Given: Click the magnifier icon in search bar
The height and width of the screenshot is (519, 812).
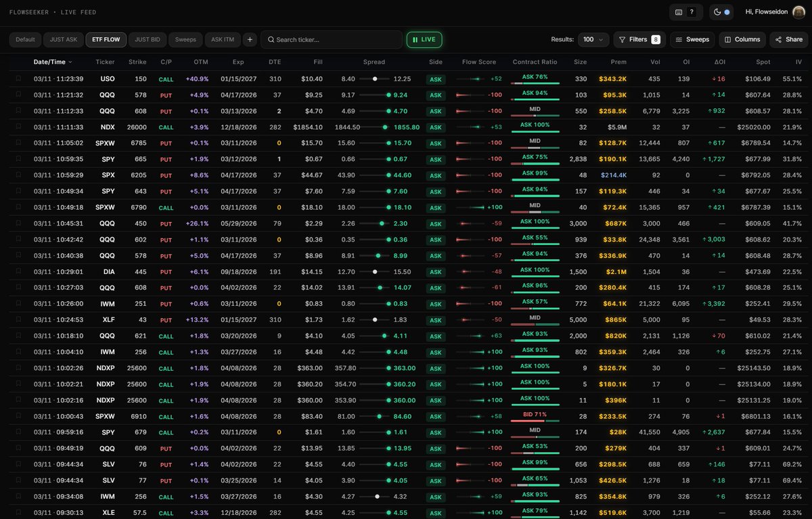Looking at the screenshot, I should point(271,40).
